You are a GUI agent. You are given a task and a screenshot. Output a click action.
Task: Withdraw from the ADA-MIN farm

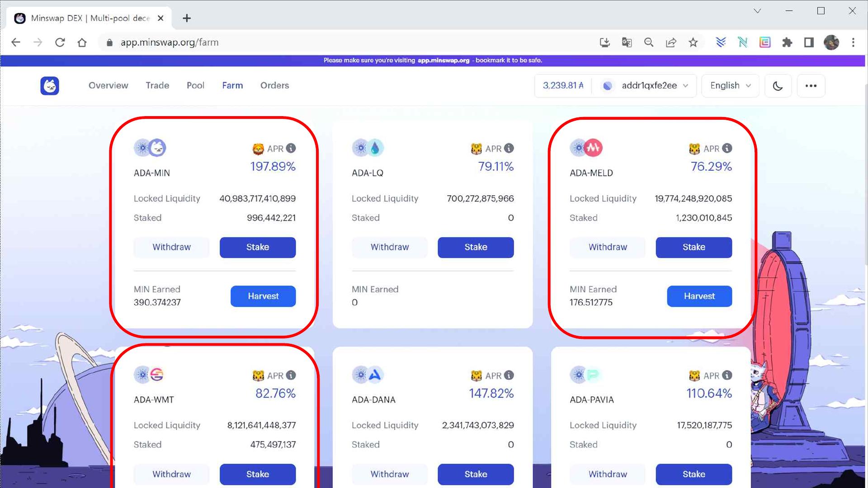tap(171, 247)
